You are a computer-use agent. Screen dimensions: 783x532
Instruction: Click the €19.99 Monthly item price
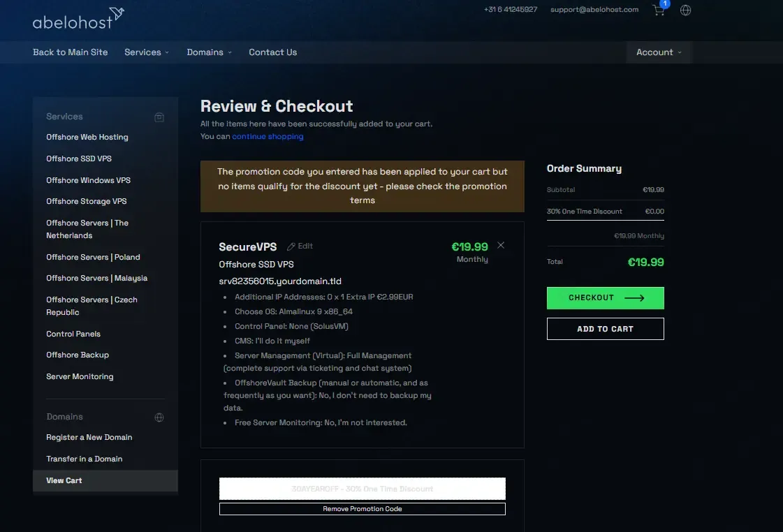(x=470, y=252)
